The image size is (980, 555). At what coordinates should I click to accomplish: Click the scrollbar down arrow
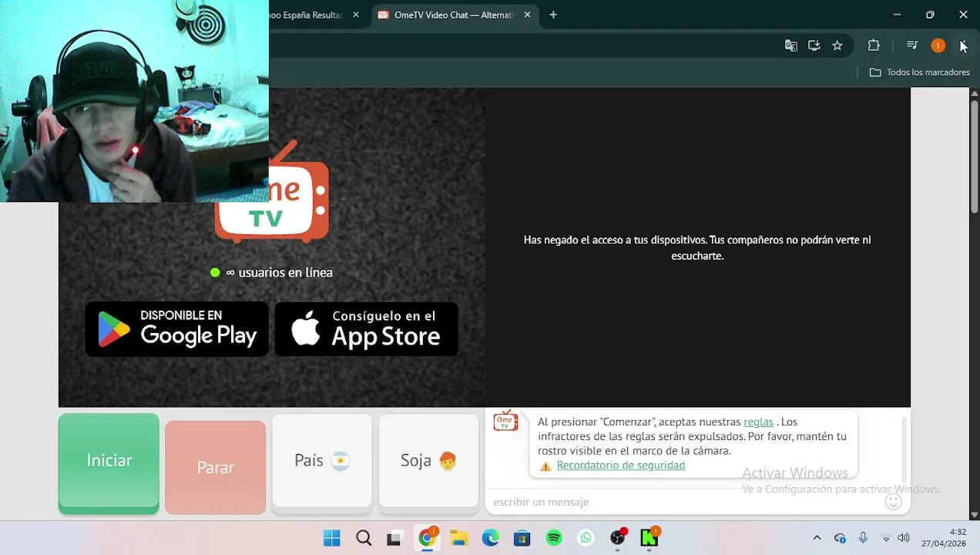(974, 515)
